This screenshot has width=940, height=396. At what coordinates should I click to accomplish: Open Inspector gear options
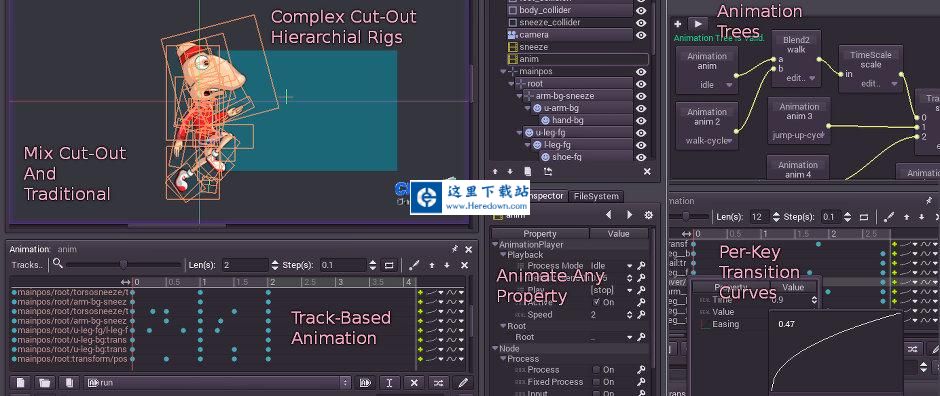tap(648, 214)
